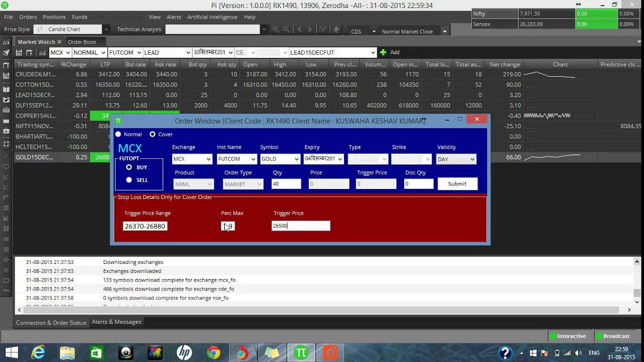The width and height of the screenshot is (644, 362).
Task: Click the Submit button
Action: pos(457,184)
